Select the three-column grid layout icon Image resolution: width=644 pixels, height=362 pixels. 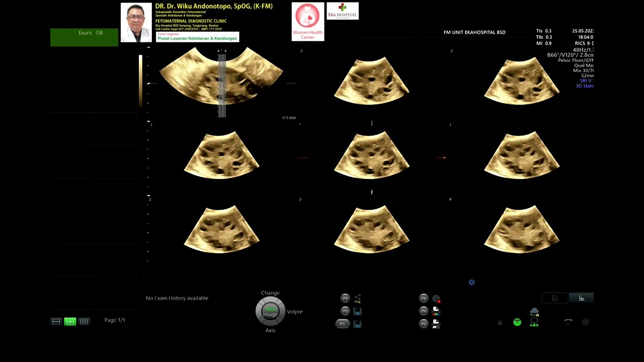click(84, 322)
